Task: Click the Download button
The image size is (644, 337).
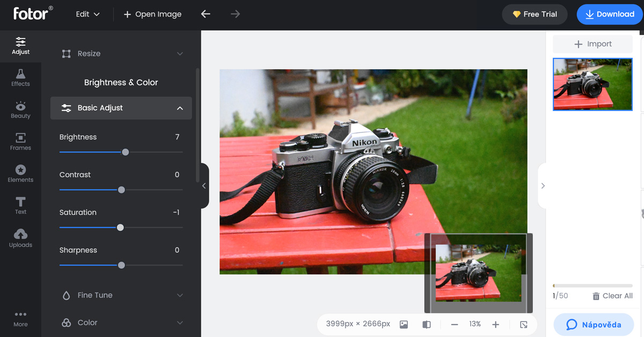Action: 610,14
